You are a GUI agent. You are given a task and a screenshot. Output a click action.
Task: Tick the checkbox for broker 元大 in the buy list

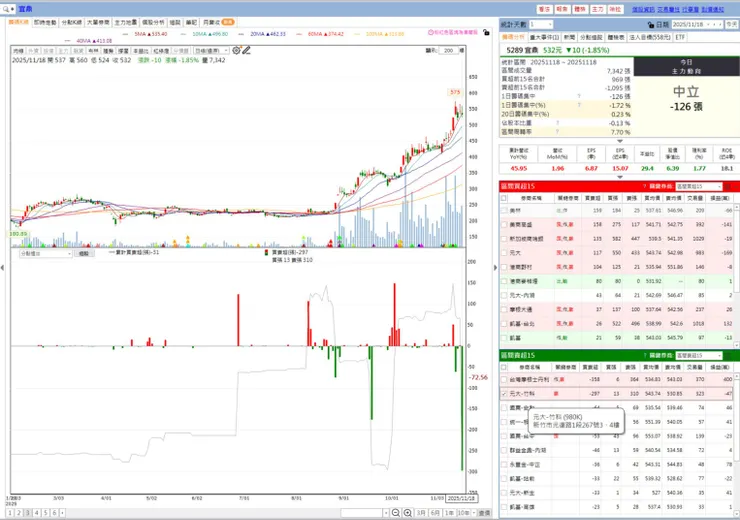504,253
